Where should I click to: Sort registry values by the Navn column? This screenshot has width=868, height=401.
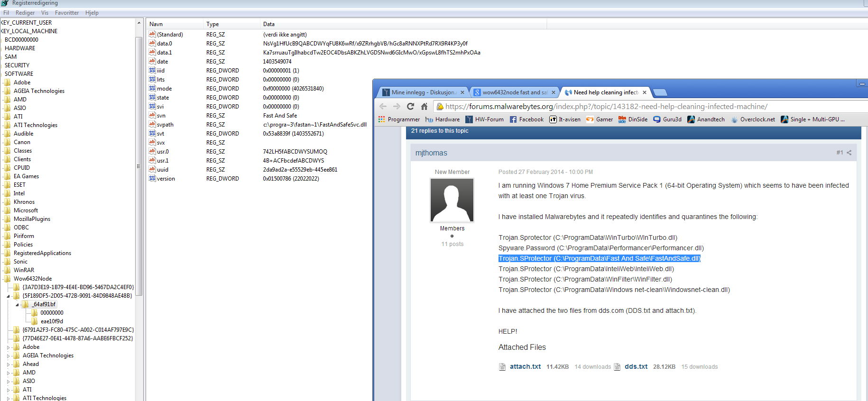[x=175, y=24]
